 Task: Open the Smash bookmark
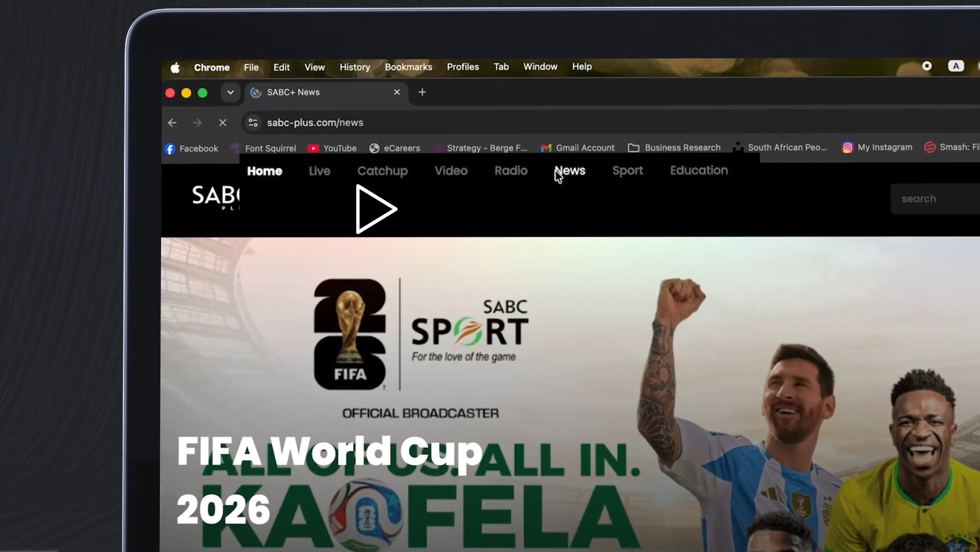951,147
